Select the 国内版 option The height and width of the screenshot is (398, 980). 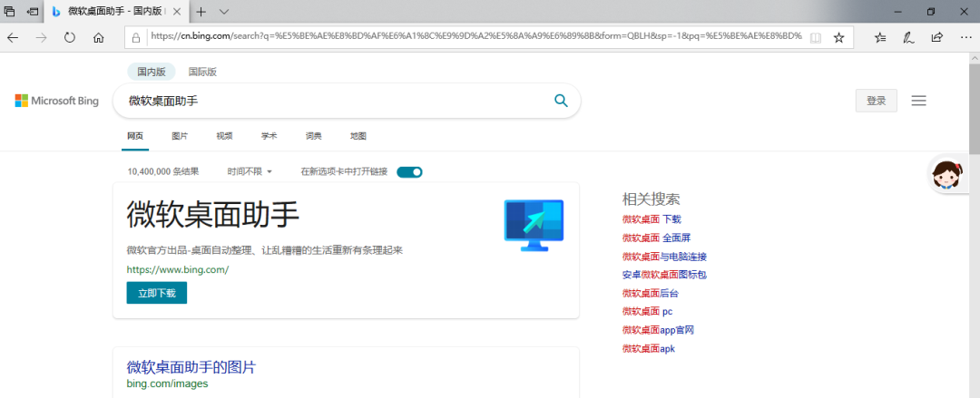[x=152, y=72]
